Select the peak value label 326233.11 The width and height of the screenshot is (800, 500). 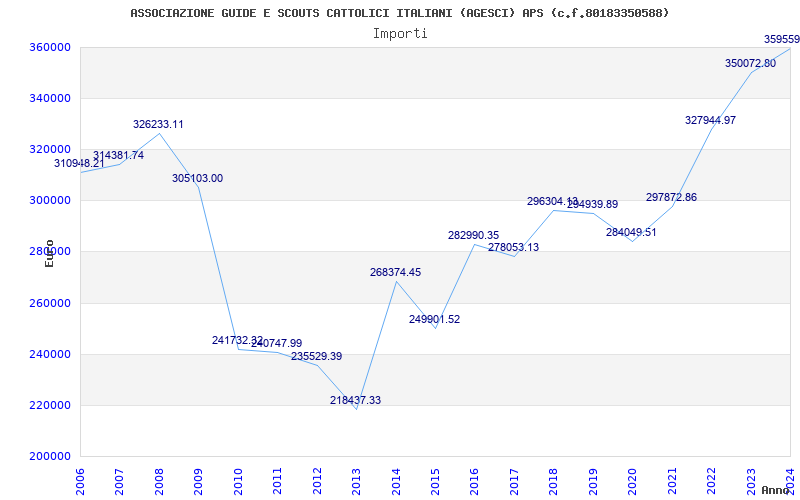click(158, 124)
